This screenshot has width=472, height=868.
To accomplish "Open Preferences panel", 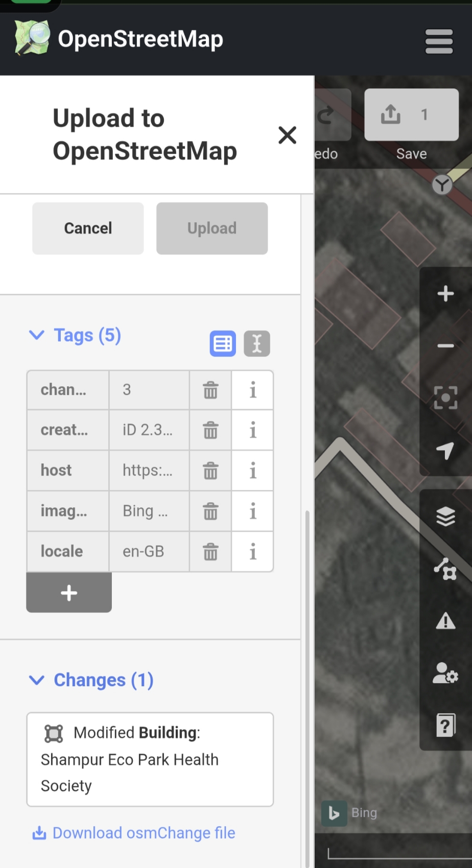I will tap(445, 673).
